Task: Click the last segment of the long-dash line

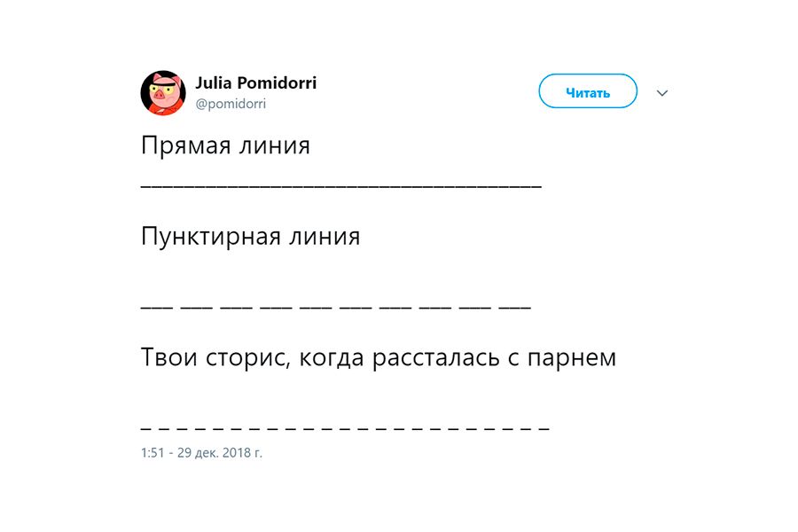Action: (515, 308)
